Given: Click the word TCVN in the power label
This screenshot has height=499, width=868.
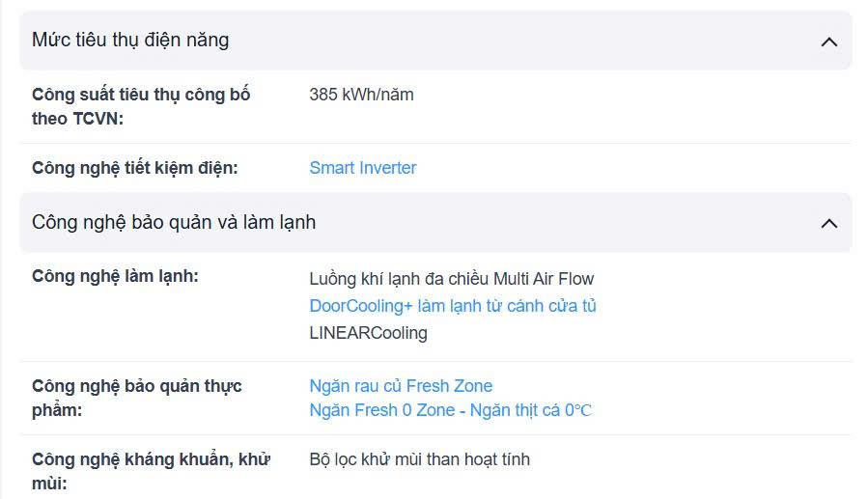Looking at the screenshot, I should tap(95, 119).
